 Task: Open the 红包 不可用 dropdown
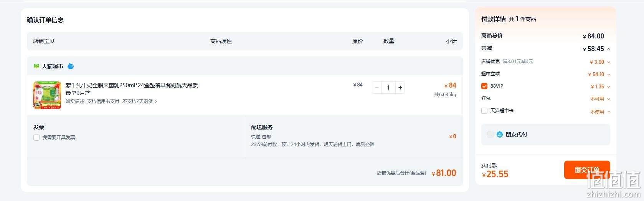pyautogui.click(x=609, y=99)
